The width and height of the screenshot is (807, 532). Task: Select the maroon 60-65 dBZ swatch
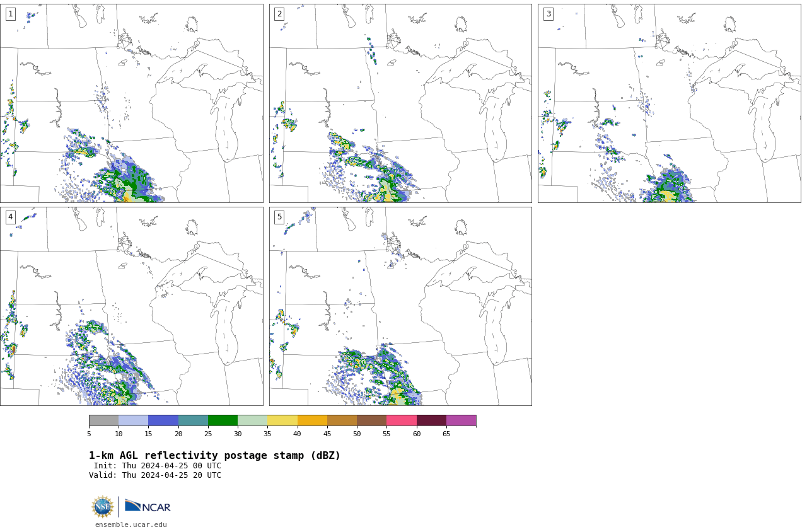pos(432,420)
